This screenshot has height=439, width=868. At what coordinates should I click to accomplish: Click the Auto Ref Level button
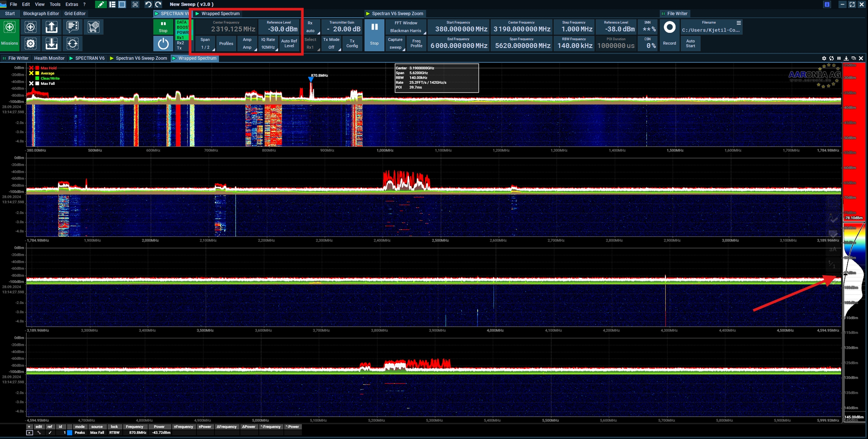[x=289, y=44]
